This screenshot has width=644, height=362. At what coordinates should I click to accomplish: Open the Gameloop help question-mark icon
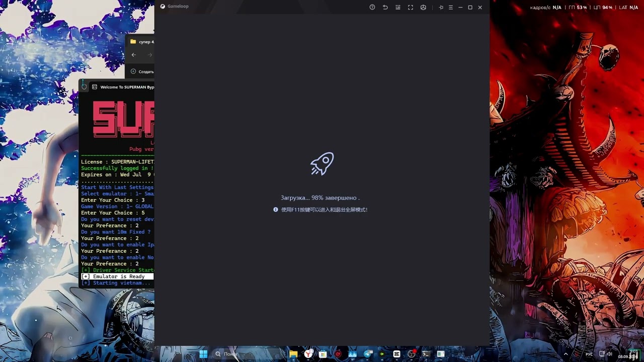pyautogui.click(x=372, y=7)
